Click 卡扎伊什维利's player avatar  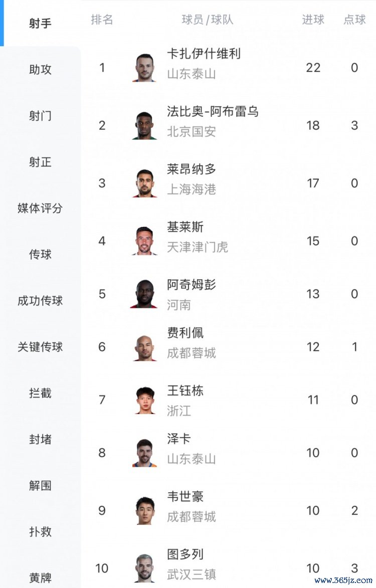point(145,68)
